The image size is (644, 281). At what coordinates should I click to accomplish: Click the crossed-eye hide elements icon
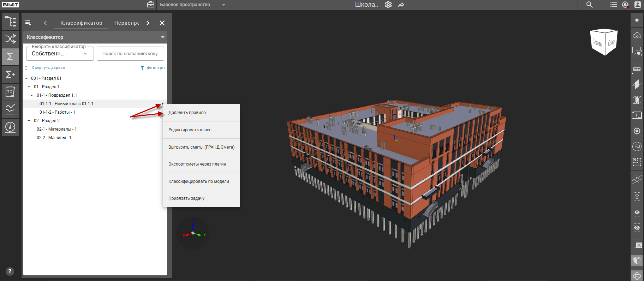(637, 228)
